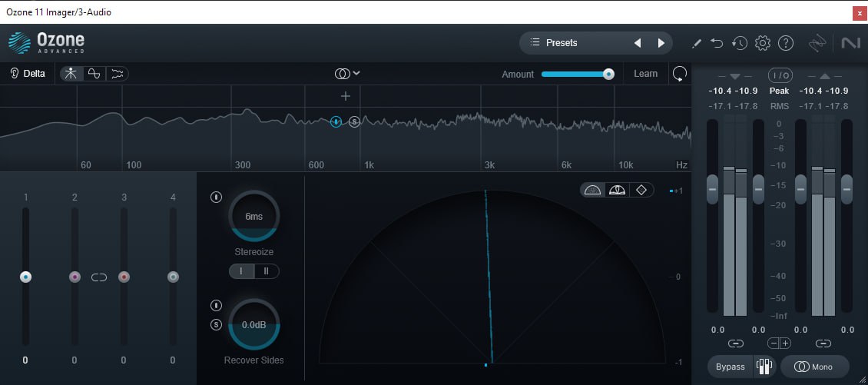This screenshot has height=385, width=868.
Task: Click the pencil edit icon beside Presets
Action: pos(697,43)
